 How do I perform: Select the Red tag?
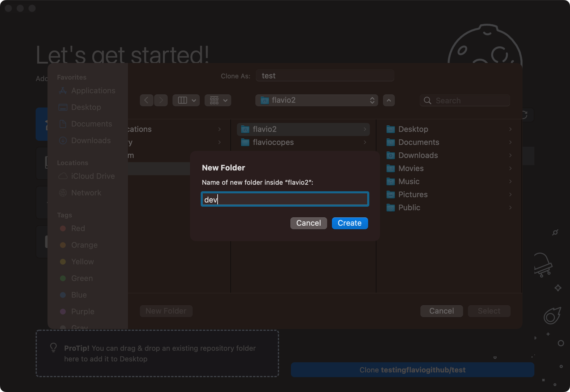77,228
